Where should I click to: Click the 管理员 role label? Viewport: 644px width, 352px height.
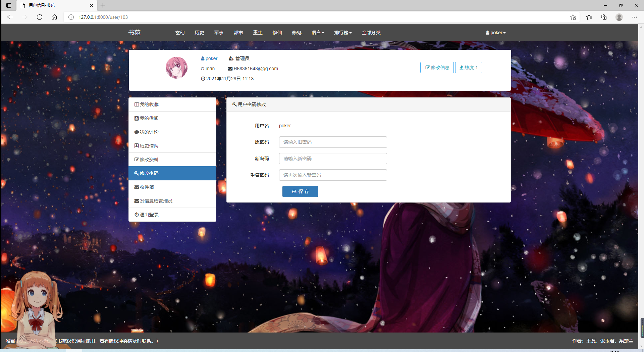pyautogui.click(x=242, y=58)
